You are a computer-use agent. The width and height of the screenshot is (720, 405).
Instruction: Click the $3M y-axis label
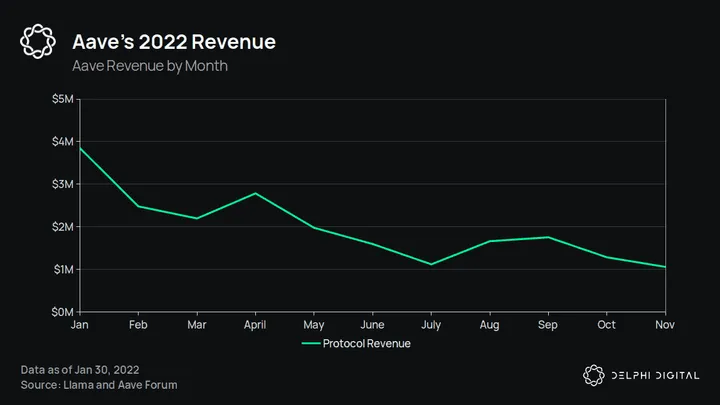(x=61, y=184)
